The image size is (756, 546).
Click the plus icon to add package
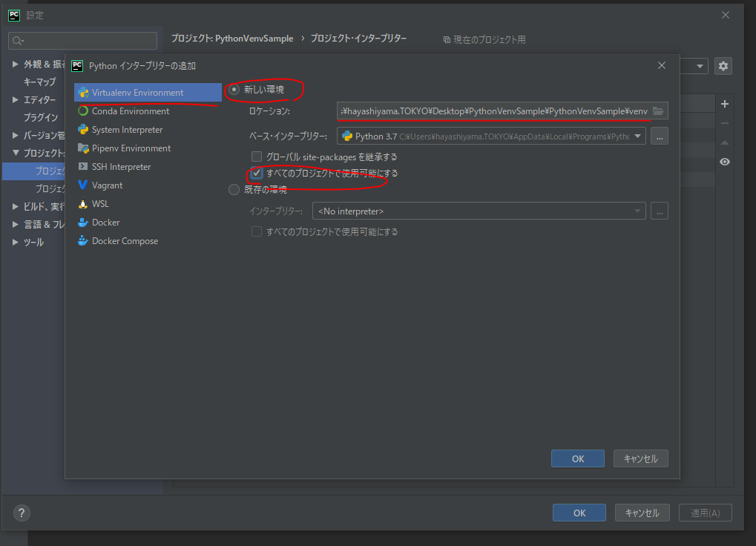tap(725, 104)
